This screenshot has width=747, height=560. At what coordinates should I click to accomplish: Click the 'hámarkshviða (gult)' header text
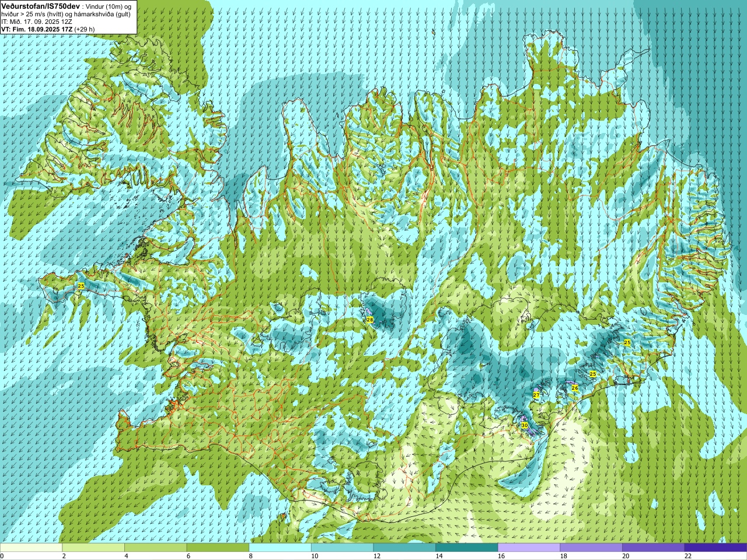click(x=102, y=14)
